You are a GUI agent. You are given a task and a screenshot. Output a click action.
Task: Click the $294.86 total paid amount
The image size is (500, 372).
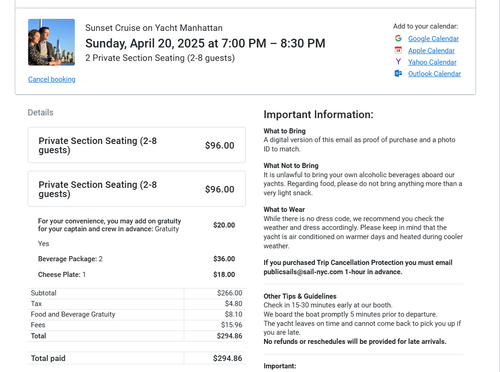click(228, 358)
